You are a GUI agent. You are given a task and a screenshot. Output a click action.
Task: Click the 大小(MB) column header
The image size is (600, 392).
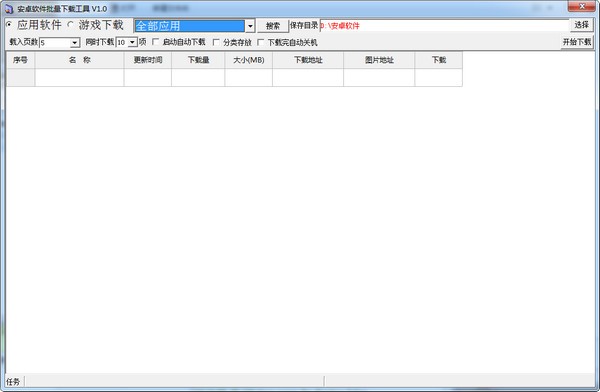pyautogui.click(x=249, y=60)
